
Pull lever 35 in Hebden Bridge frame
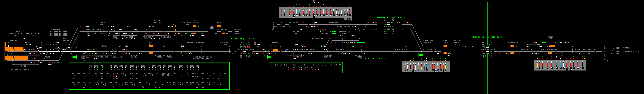click(x=582, y=65)
